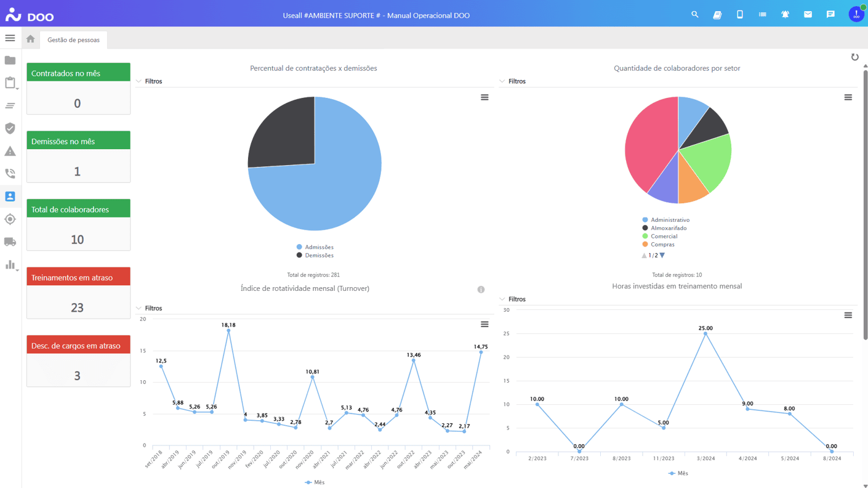868x488 pixels.
Task: Click the pink slice of sector pie chart
Action: (646, 148)
